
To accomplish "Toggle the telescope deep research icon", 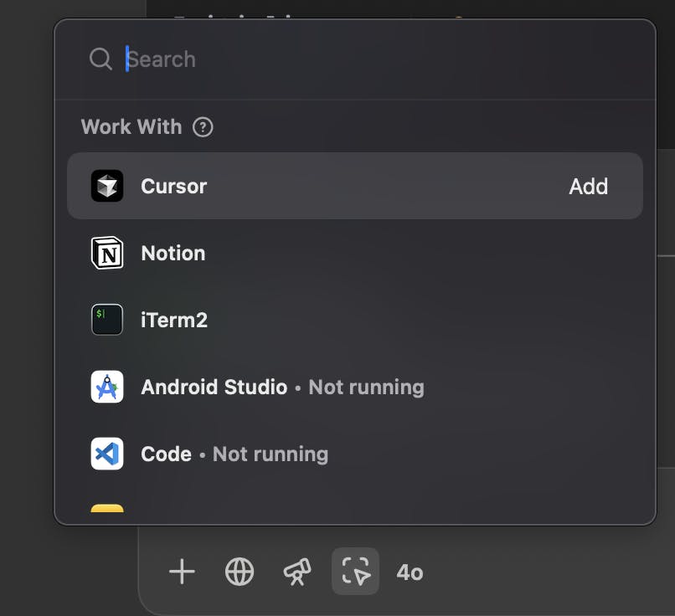I will tap(297, 572).
